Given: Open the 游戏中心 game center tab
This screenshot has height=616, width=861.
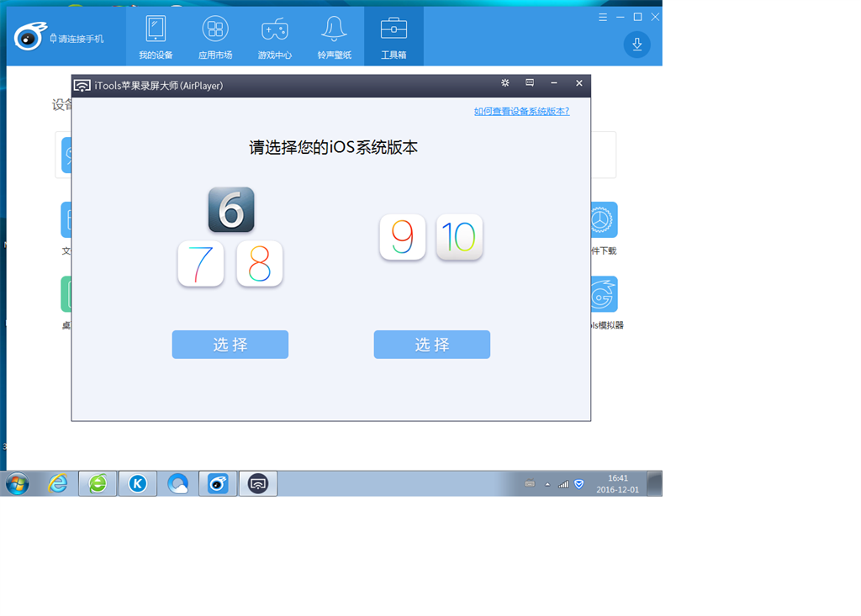Looking at the screenshot, I should [274, 38].
